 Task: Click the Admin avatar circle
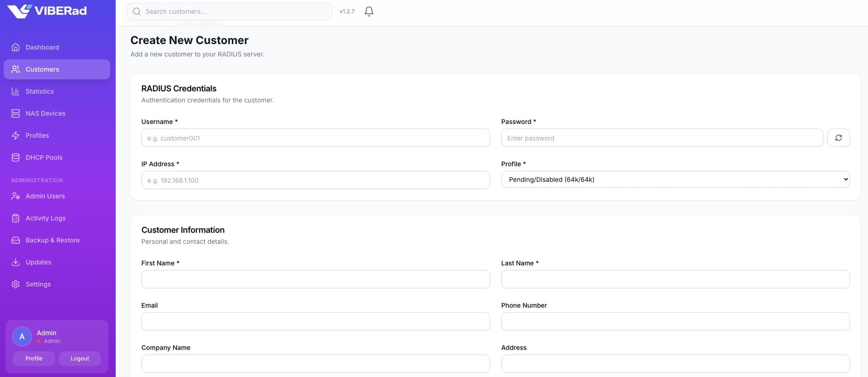tap(22, 337)
